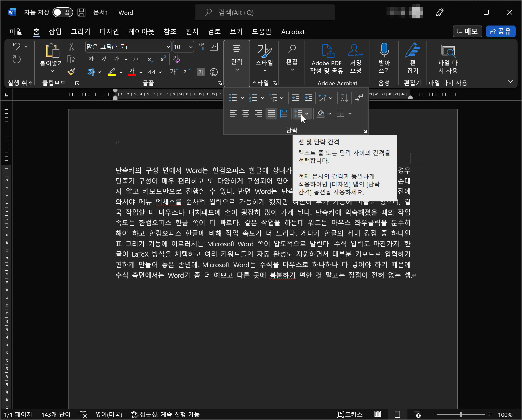This screenshot has width=522, height=420.
Task: Toggle center text alignment
Action: pyautogui.click(x=246, y=113)
